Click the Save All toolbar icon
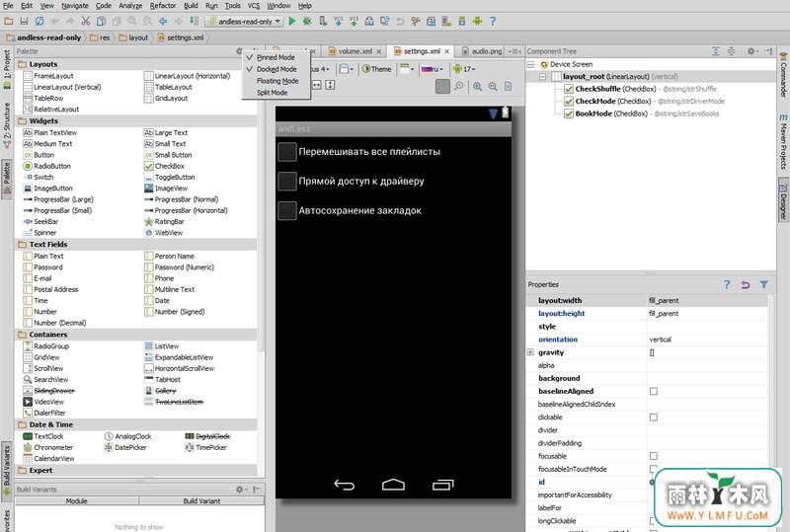790x532 pixels. point(24,21)
